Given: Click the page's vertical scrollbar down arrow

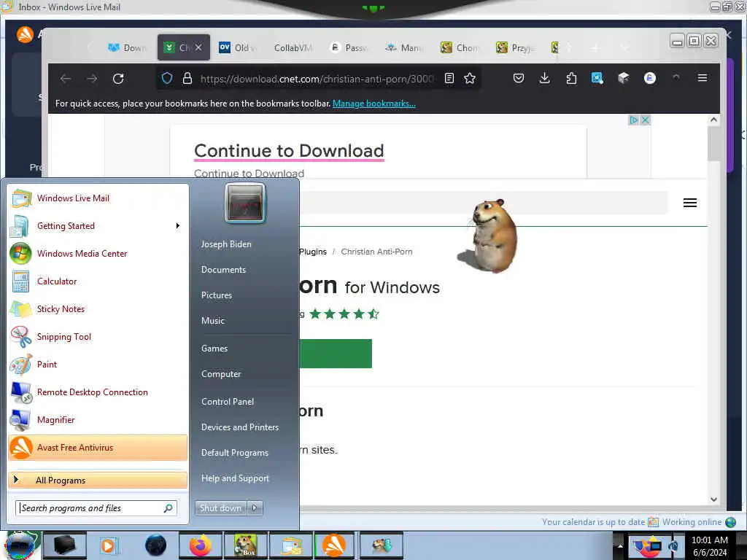Looking at the screenshot, I should pos(713,499).
